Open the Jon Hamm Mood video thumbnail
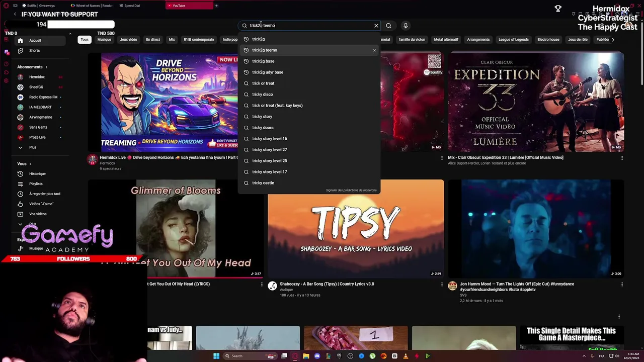Screen dimensions: 644x362 pyautogui.click(x=536, y=229)
